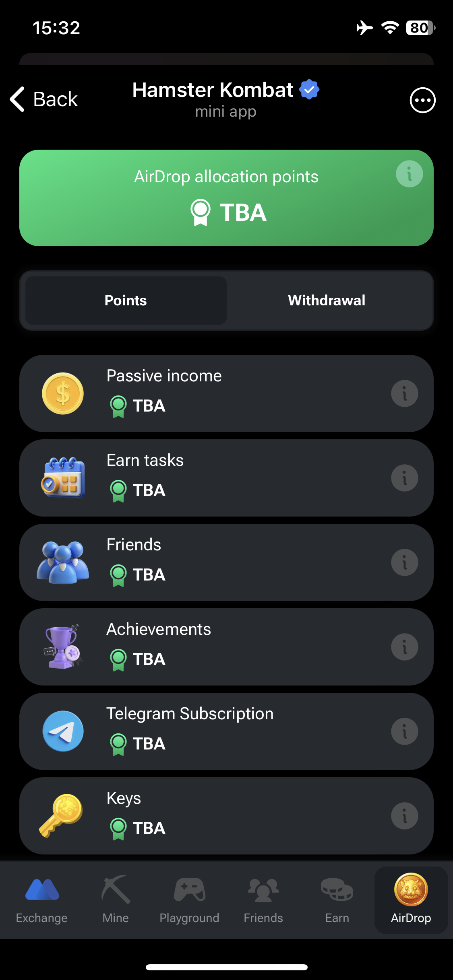Tap the Passive income gold coin
Image resolution: width=453 pixels, height=980 pixels.
[x=63, y=393]
